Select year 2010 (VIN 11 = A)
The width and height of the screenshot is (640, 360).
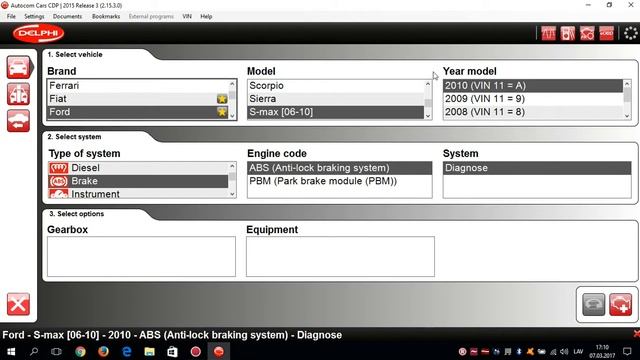pyautogui.click(x=533, y=86)
